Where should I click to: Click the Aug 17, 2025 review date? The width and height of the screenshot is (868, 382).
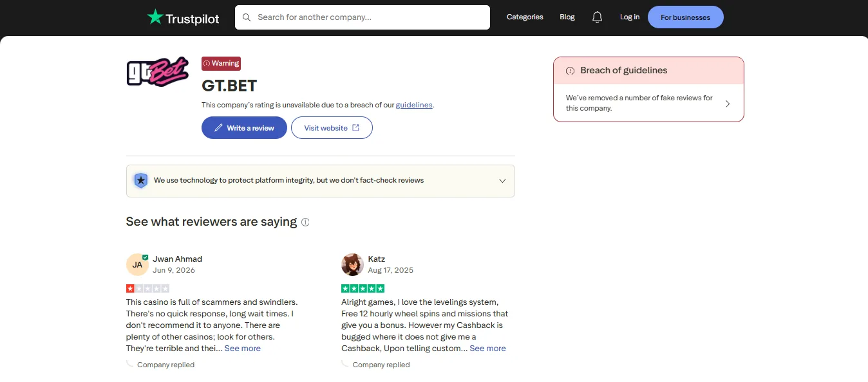pos(391,271)
